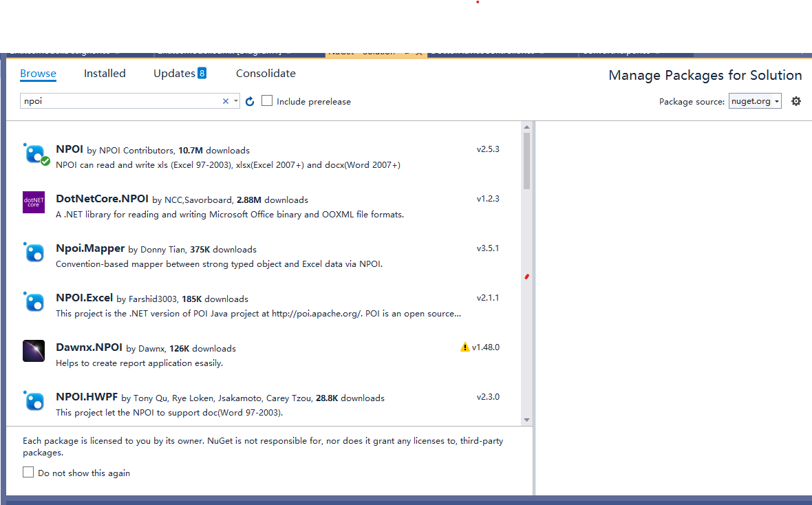Check Do not show this again
The image size is (812, 505).
point(28,472)
